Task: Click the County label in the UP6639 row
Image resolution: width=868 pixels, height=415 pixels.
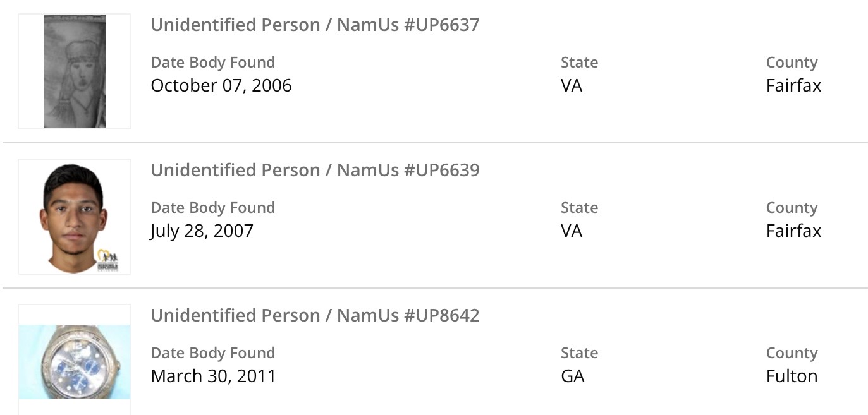Action: point(792,208)
